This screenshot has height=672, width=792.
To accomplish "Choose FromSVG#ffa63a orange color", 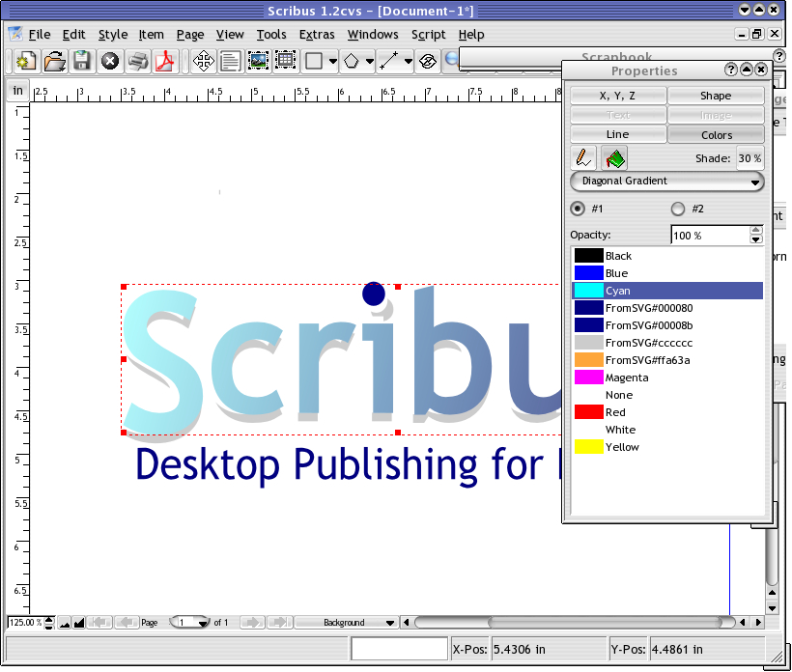I will tap(667, 360).
